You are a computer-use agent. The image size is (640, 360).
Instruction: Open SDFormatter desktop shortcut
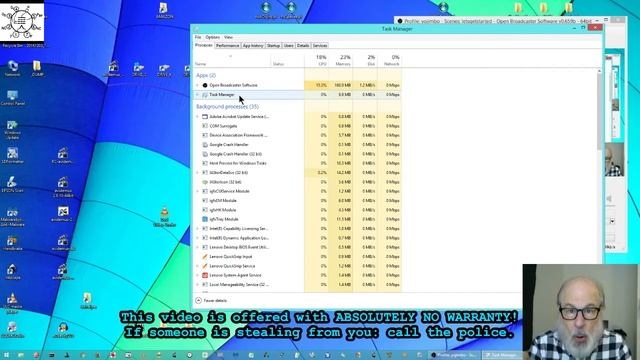(x=12, y=156)
